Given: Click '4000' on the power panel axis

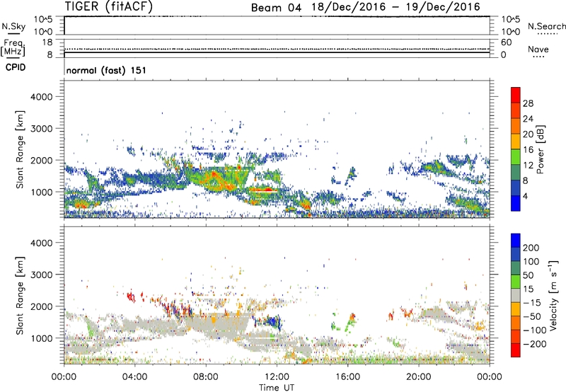Looking at the screenshot, I should (42, 97).
